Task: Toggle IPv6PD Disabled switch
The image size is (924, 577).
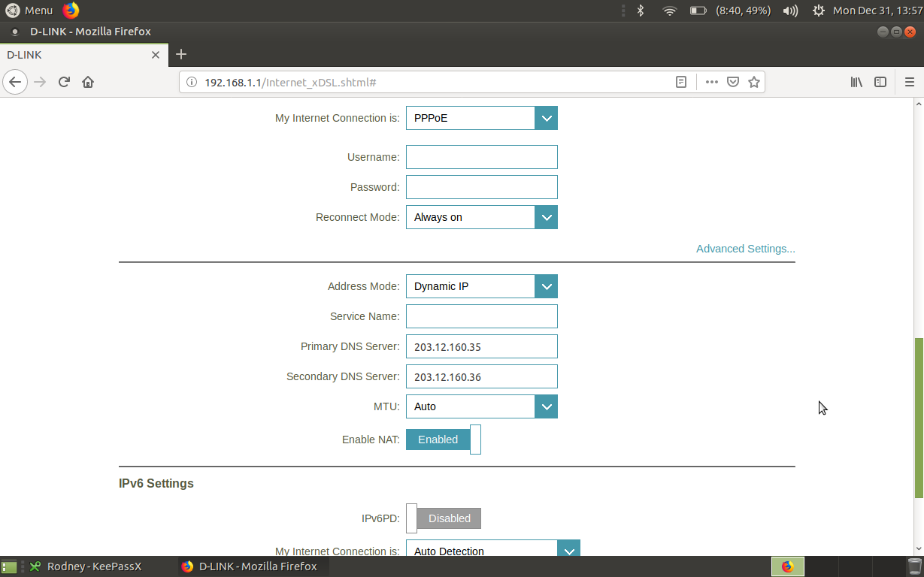Action: click(x=444, y=518)
